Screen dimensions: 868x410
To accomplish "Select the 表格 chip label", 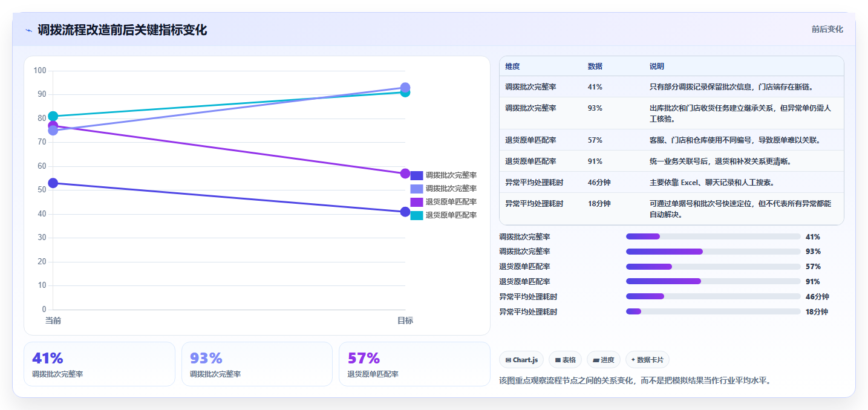I will coord(569,360).
